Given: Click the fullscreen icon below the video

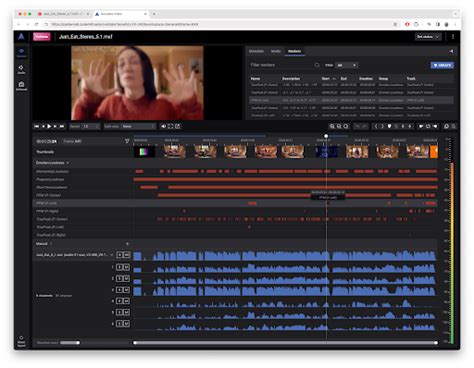Looking at the screenshot, I should [171, 126].
